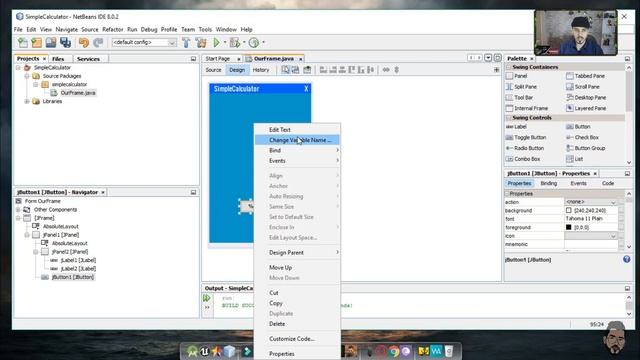Select jPanel2 in Navigator tree
The height and width of the screenshot is (360, 640).
coord(69,252)
